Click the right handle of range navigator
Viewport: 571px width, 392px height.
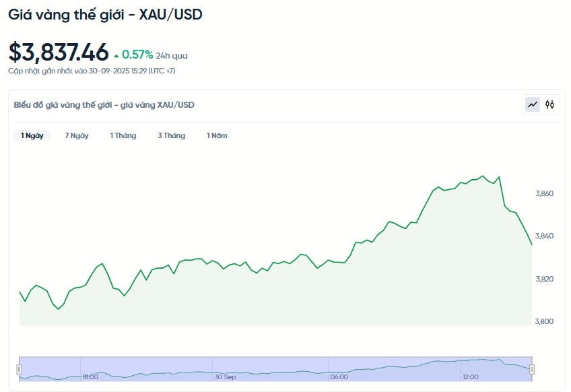tap(532, 369)
